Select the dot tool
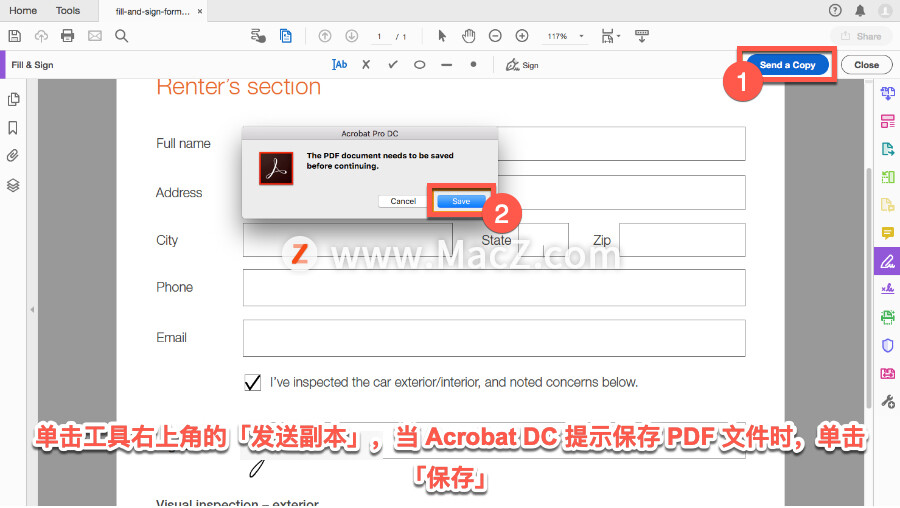 (x=473, y=64)
